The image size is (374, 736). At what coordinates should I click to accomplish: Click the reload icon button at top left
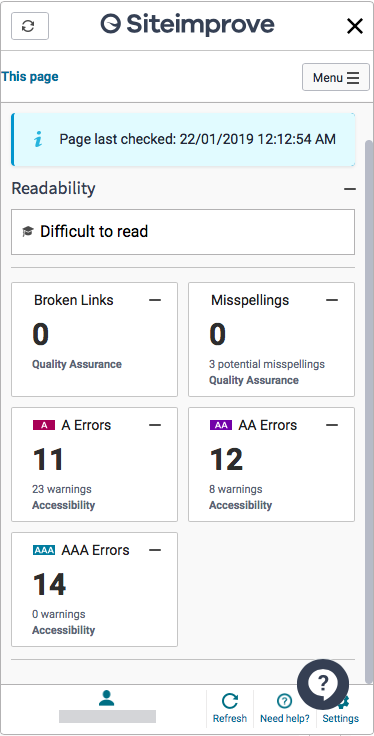click(x=30, y=26)
